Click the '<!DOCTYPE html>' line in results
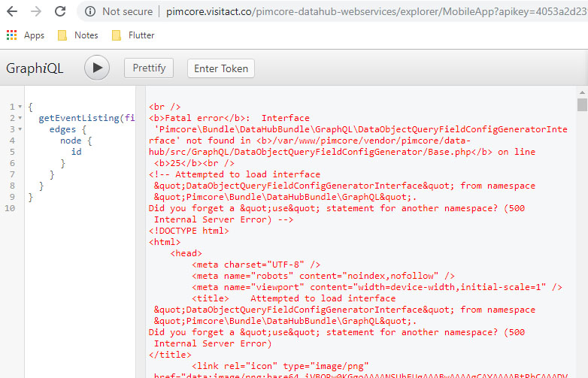The image size is (588, 378). click(x=189, y=231)
